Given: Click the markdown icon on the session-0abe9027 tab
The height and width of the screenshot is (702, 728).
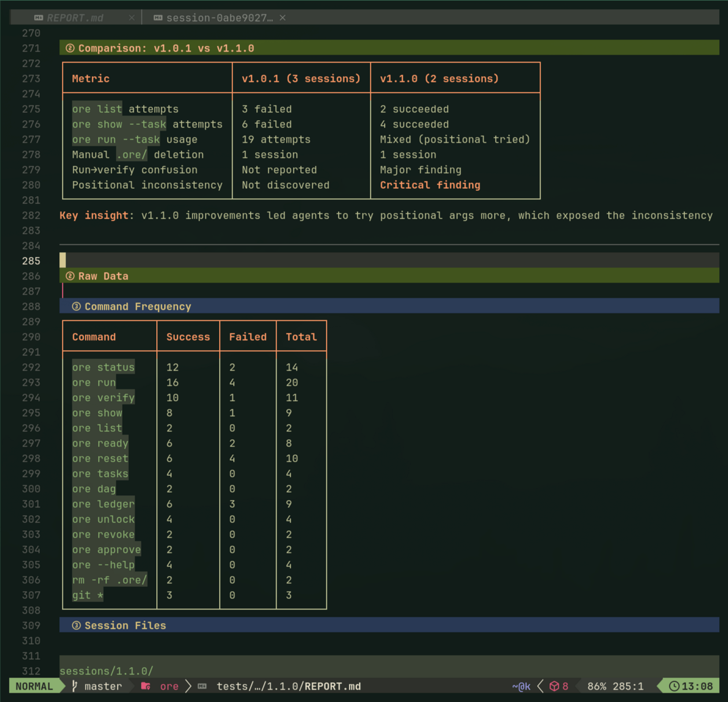Looking at the screenshot, I should point(158,17).
